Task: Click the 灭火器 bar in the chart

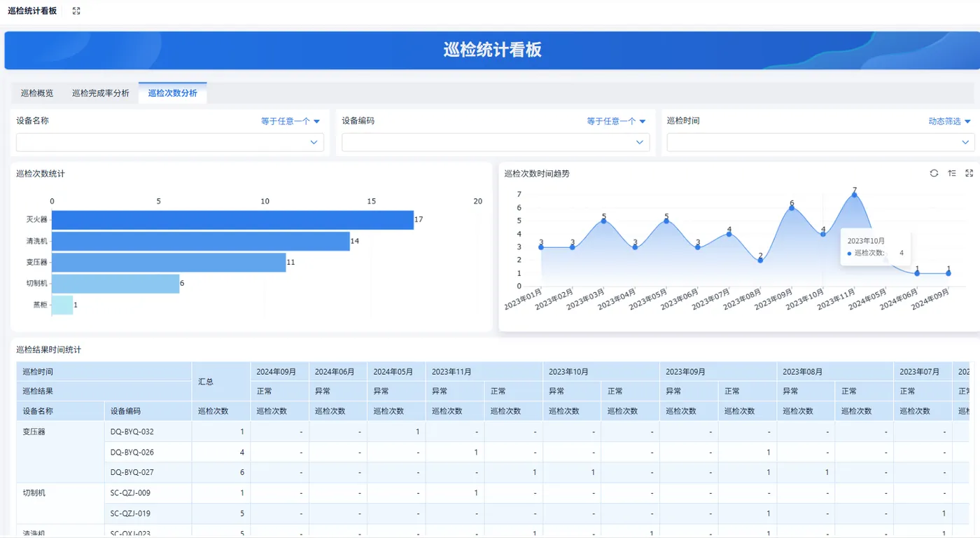Action: pos(232,220)
